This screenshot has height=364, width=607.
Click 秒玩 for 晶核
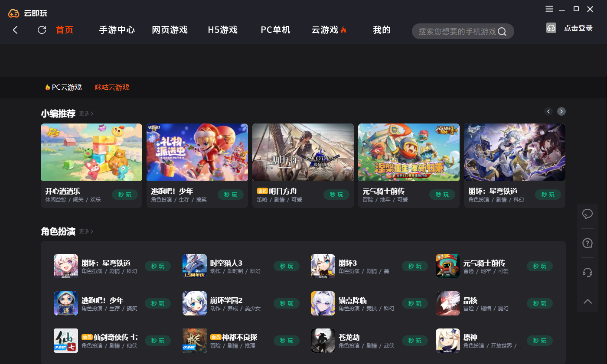pyautogui.click(x=540, y=303)
